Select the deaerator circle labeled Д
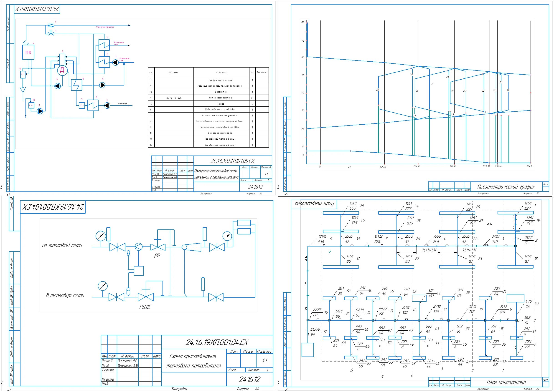This screenshot has width=554, height=392. [x=62, y=70]
